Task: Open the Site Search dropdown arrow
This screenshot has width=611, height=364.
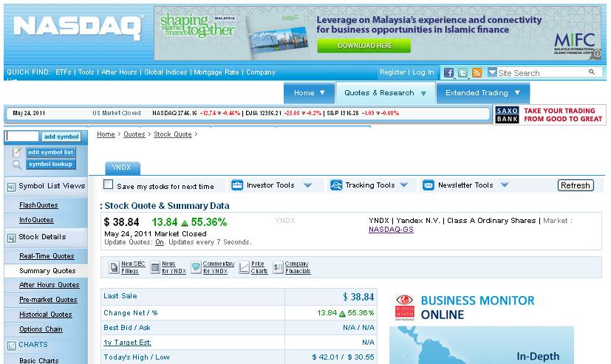Action: [x=492, y=72]
